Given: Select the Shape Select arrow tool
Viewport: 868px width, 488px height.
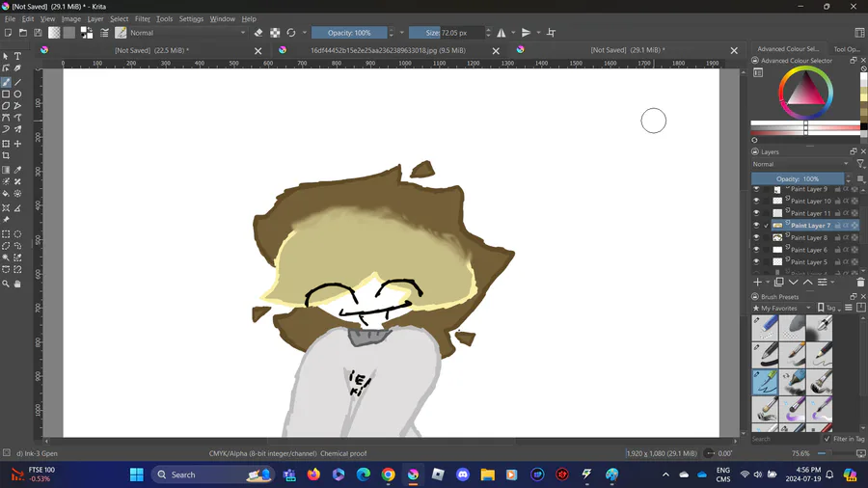Looking at the screenshot, I should (x=6, y=57).
